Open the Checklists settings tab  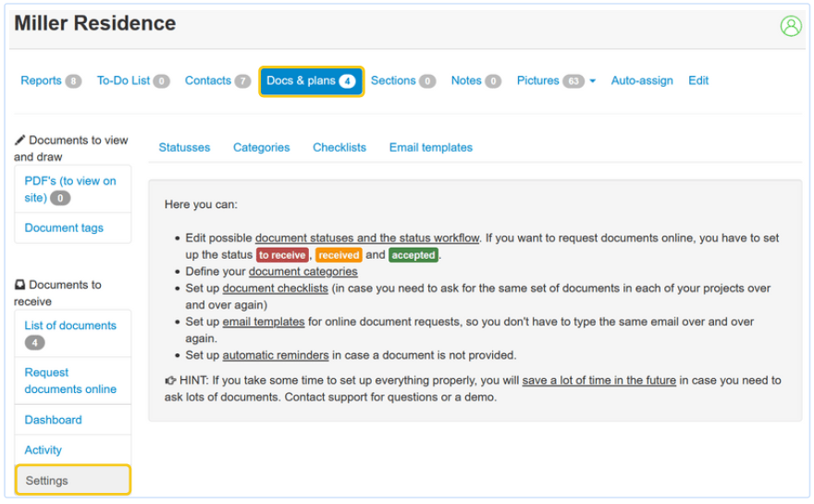coord(339,148)
